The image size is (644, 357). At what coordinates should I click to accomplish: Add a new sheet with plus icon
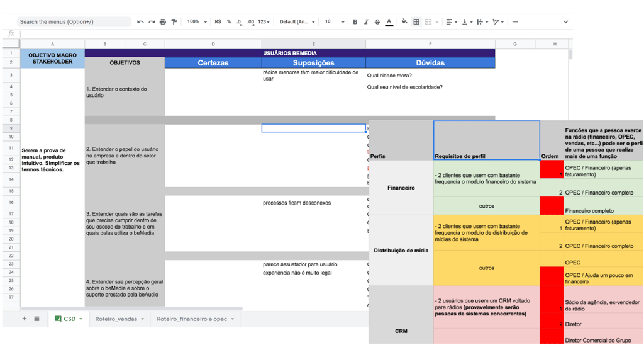pyautogui.click(x=25, y=319)
